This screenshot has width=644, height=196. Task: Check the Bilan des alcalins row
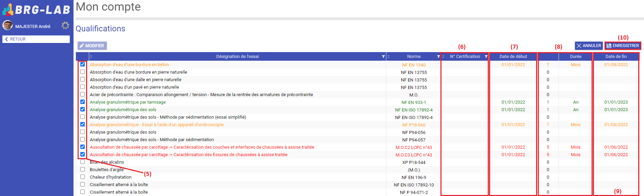[82, 162]
